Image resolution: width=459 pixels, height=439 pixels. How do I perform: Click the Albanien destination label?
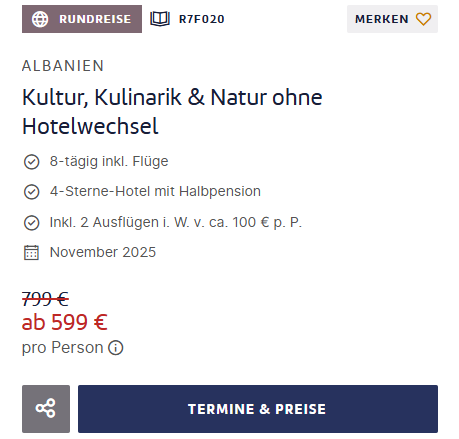pos(63,66)
